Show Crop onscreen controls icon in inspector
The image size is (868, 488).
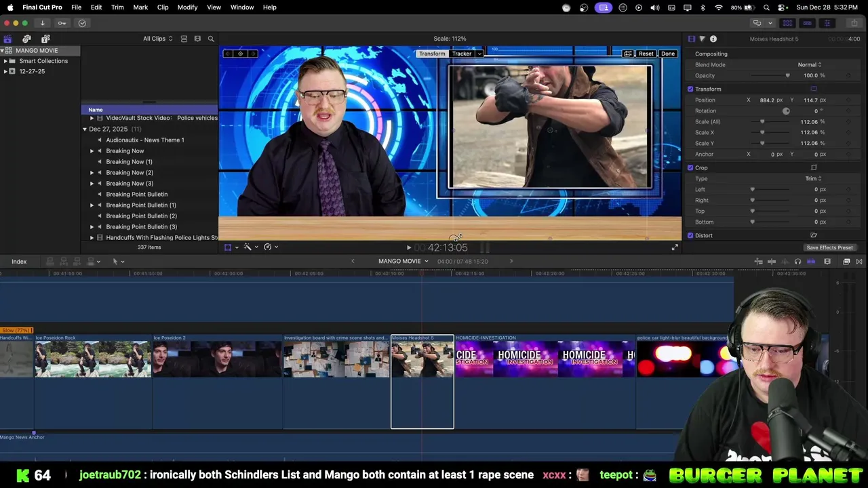[814, 167]
